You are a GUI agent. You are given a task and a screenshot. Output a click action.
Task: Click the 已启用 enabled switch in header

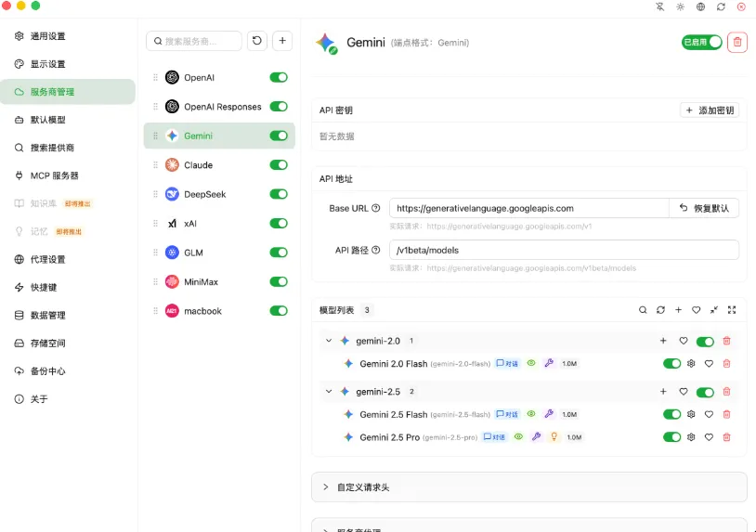click(x=701, y=43)
